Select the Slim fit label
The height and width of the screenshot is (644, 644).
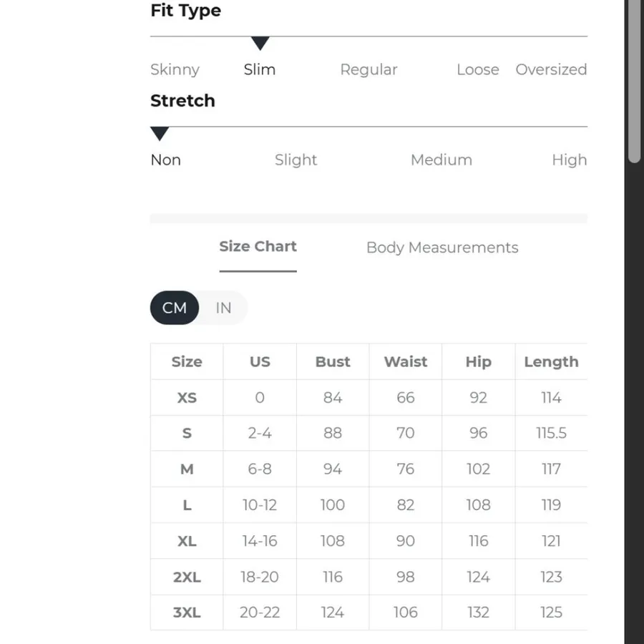260,70
